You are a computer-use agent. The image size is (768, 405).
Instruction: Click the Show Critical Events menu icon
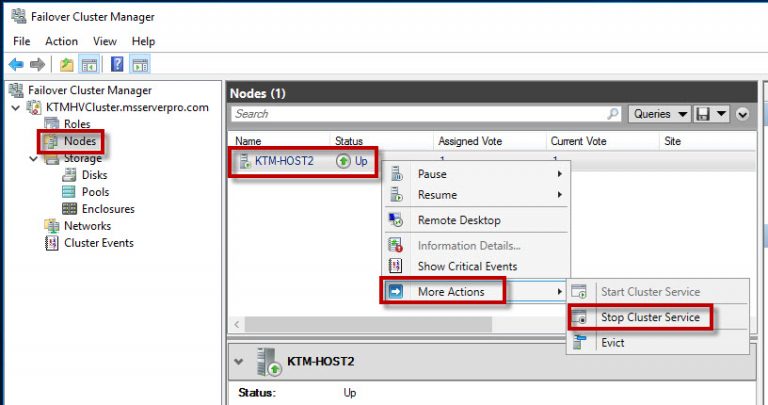click(395, 266)
